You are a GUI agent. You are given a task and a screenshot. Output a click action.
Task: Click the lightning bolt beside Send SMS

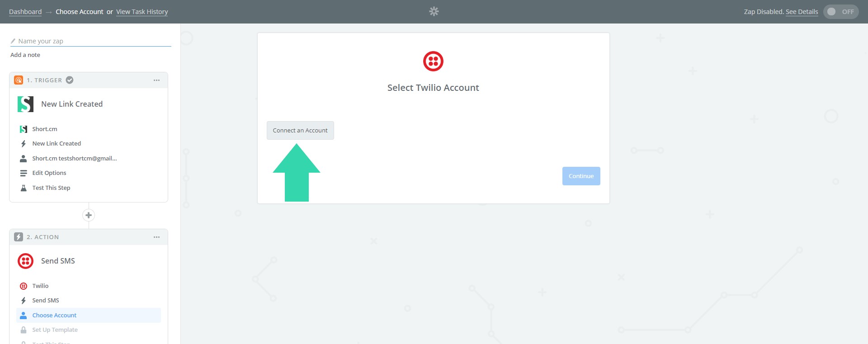pos(24,301)
